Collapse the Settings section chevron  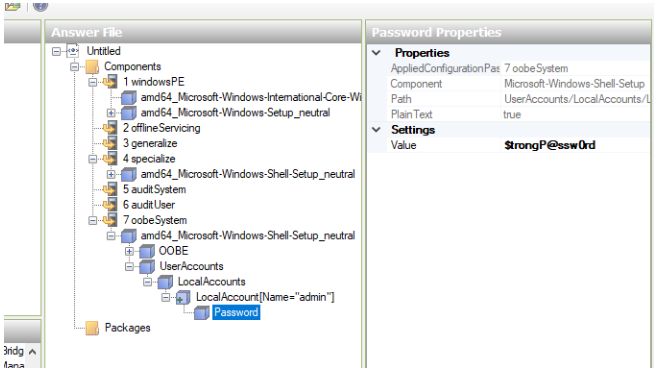click(376, 130)
